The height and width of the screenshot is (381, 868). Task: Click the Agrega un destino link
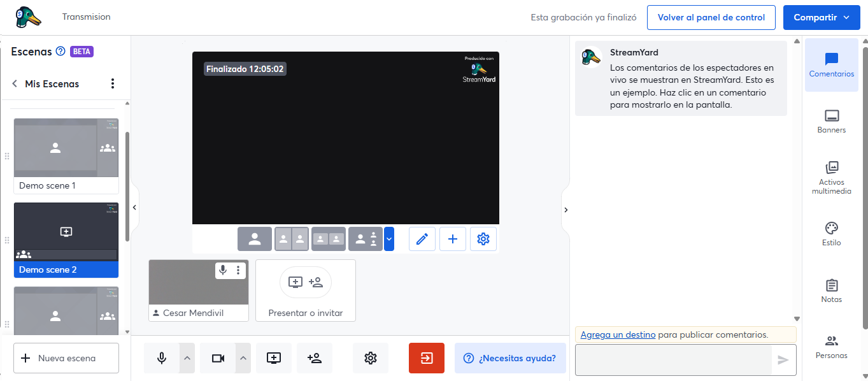[x=618, y=334]
